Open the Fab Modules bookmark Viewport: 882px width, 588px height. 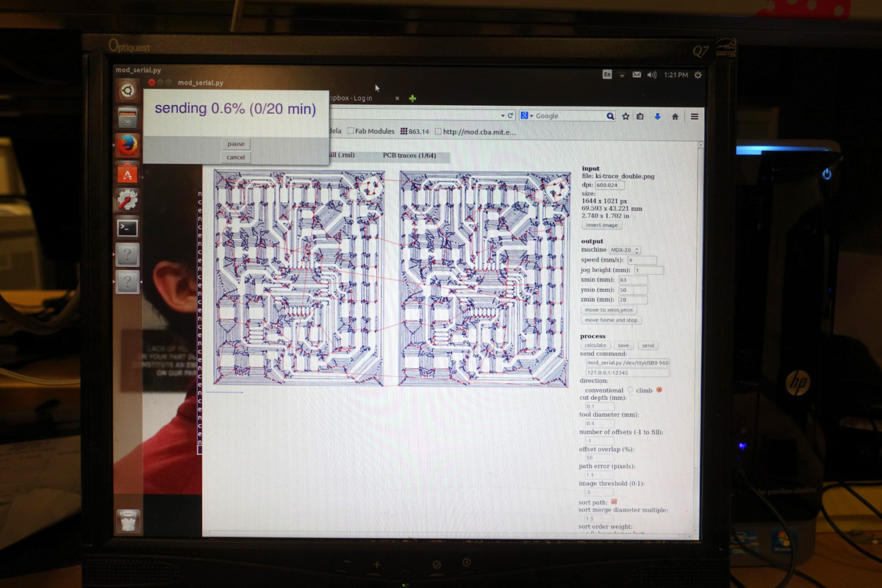[x=370, y=132]
